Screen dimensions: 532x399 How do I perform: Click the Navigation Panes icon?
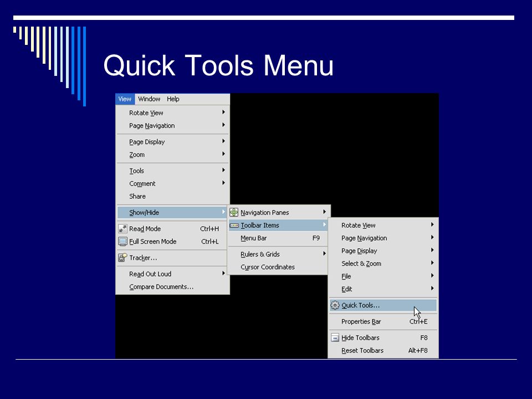click(234, 212)
